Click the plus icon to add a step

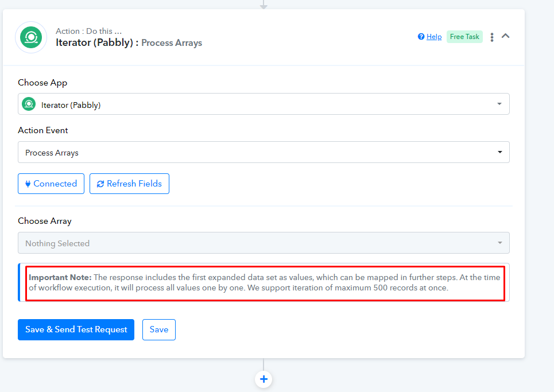264,379
